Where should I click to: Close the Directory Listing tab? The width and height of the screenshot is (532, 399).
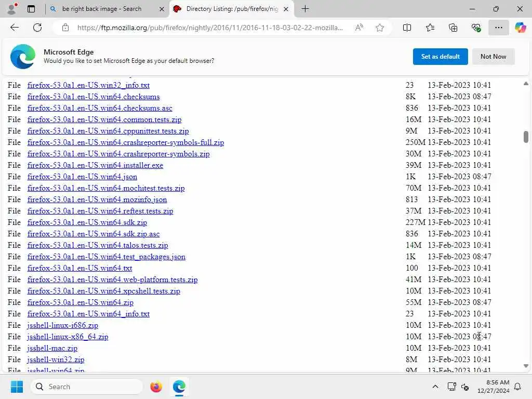pyautogui.click(x=286, y=9)
